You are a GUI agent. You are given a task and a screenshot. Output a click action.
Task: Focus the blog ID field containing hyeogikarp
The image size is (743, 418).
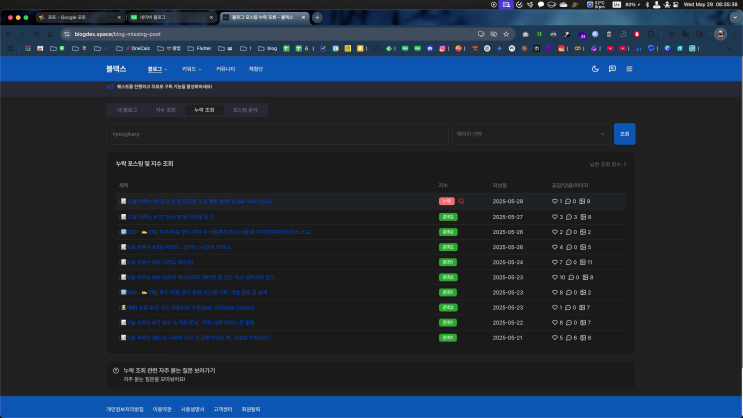(277, 134)
